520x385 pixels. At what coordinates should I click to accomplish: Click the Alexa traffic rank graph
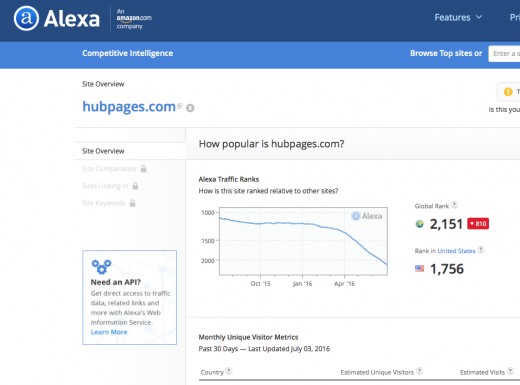(303, 241)
